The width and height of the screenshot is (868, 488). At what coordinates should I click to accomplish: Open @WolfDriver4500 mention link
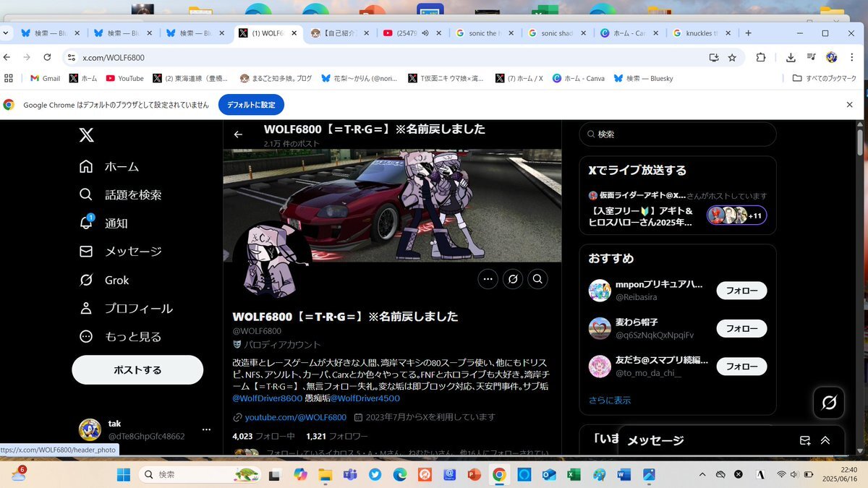[x=365, y=398]
